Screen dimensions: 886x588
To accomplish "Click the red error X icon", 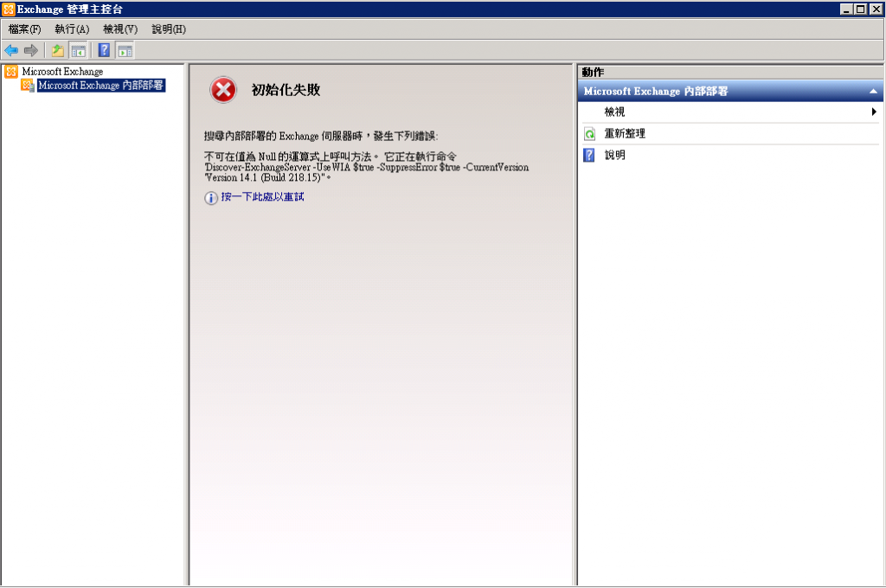I will pyautogui.click(x=223, y=90).
